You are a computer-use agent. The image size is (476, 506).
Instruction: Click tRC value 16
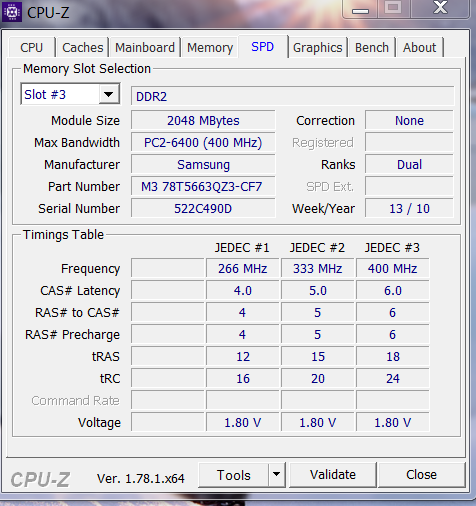click(x=243, y=378)
